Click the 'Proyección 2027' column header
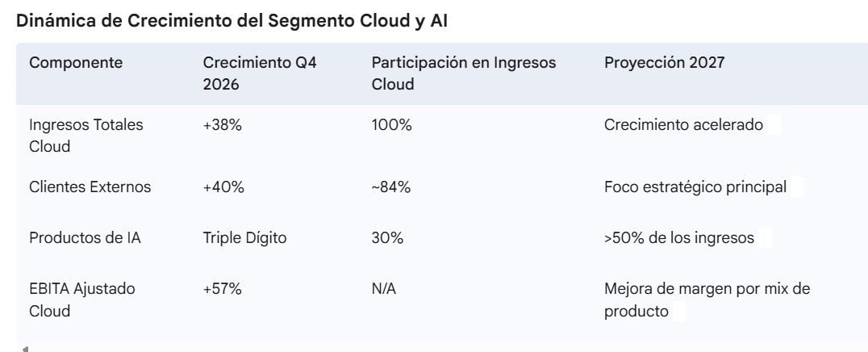The height and width of the screenshot is (352, 868). click(x=664, y=63)
